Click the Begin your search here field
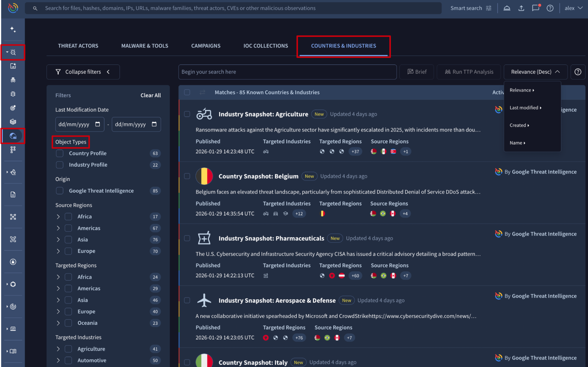 [x=287, y=72]
